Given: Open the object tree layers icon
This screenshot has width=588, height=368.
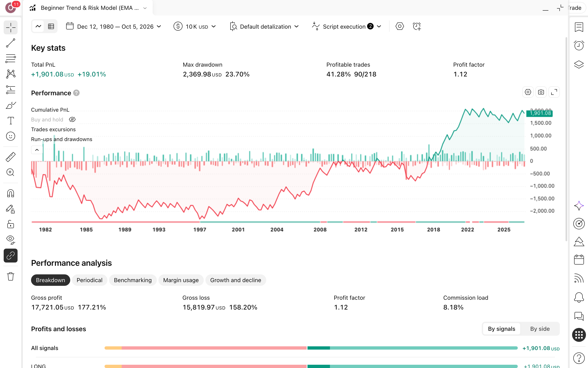Looking at the screenshot, I should coord(579,64).
